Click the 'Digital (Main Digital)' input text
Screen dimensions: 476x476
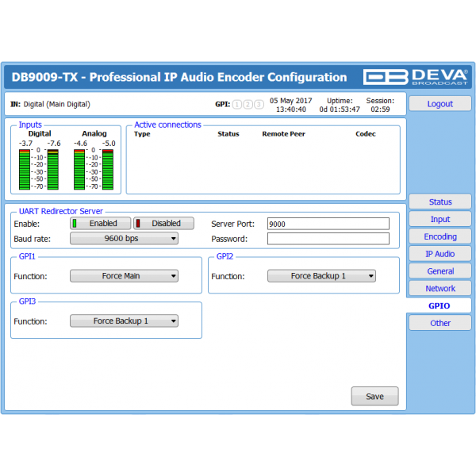click(x=57, y=104)
